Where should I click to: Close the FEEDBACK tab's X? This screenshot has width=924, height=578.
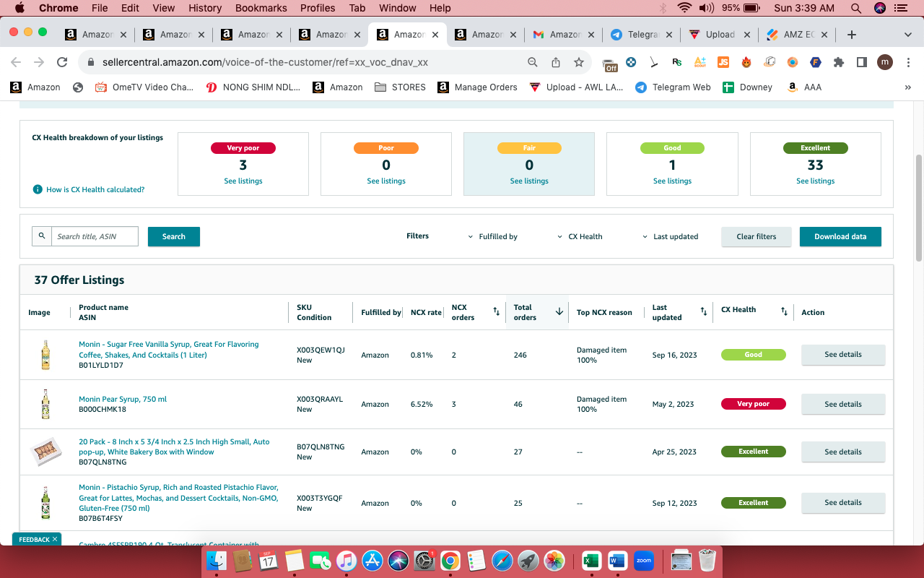pyautogui.click(x=55, y=539)
